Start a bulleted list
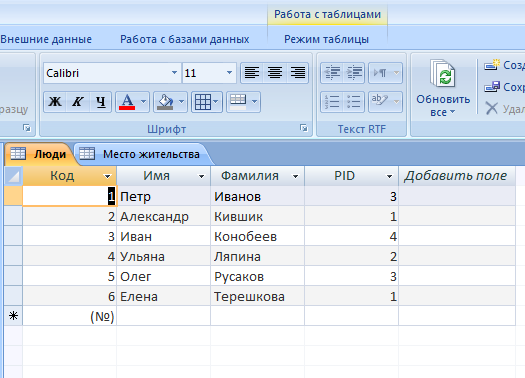 tap(354, 102)
